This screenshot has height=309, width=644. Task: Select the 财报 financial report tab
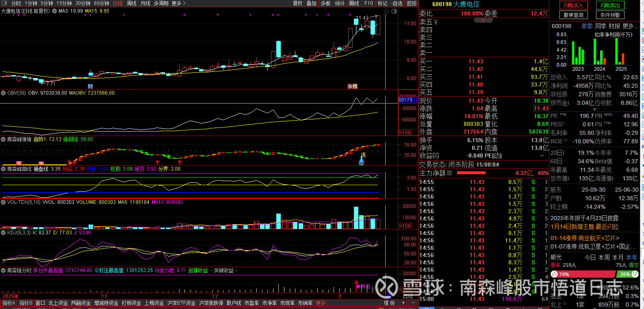(x=614, y=26)
